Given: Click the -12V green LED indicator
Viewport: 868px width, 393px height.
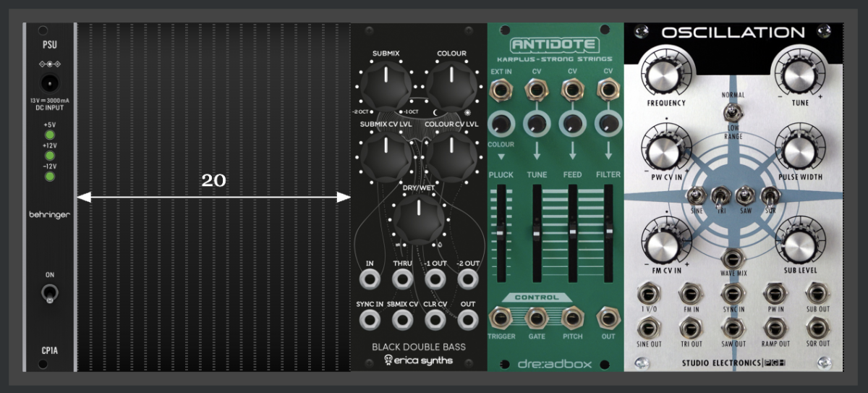Looking at the screenshot, I should [x=50, y=176].
